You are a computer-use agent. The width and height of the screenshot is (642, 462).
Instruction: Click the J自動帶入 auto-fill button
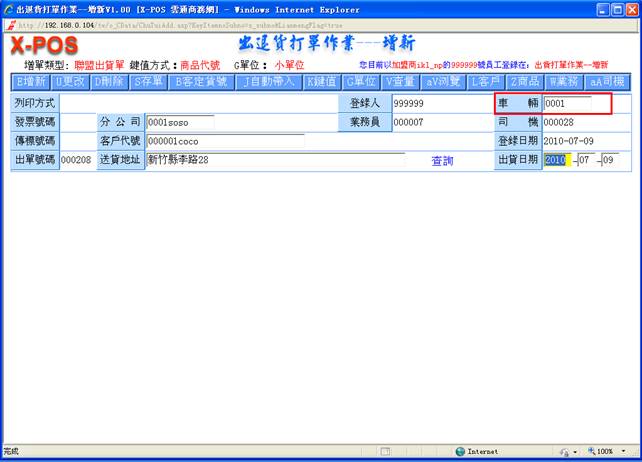pyautogui.click(x=269, y=81)
